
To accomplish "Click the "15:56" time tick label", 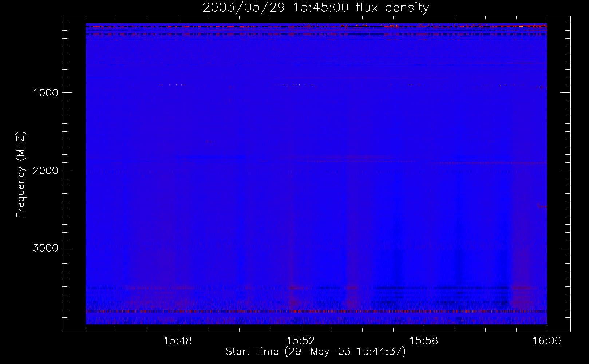I will coord(424,341).
